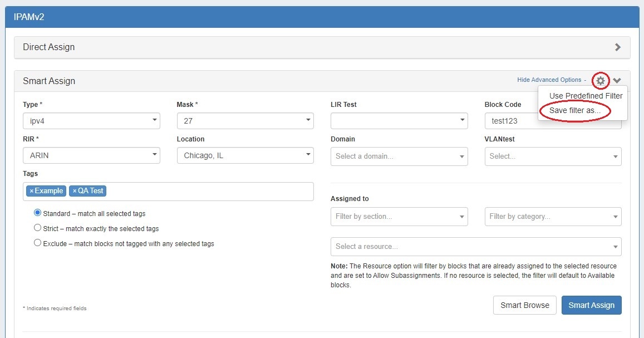Remove the Example tag

click(31, 191)
